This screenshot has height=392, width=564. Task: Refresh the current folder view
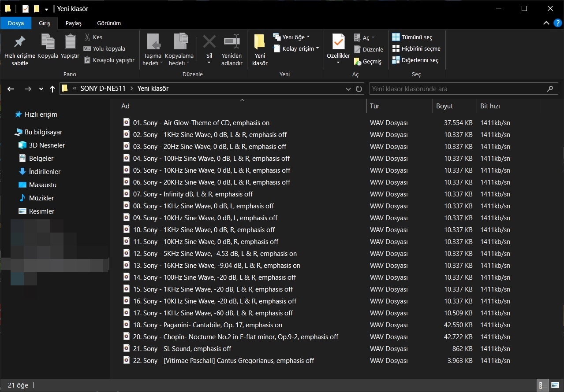[x=359, y=89]
